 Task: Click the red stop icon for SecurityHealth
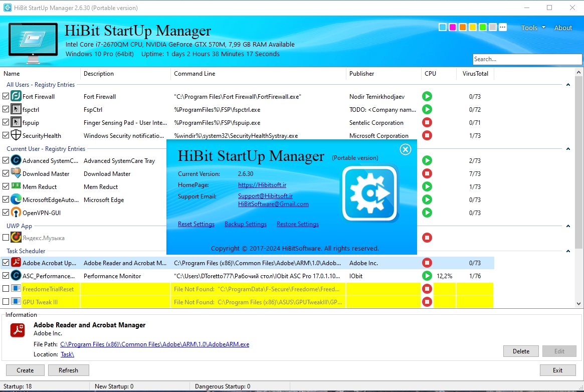[427, 135]
